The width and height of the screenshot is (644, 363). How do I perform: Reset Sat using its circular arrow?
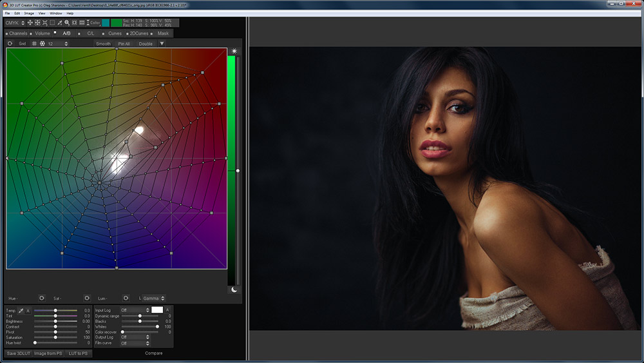coord(86,298)
